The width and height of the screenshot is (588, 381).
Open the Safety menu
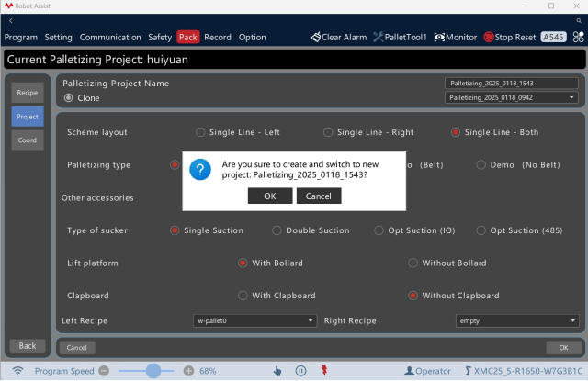[160, 37]
